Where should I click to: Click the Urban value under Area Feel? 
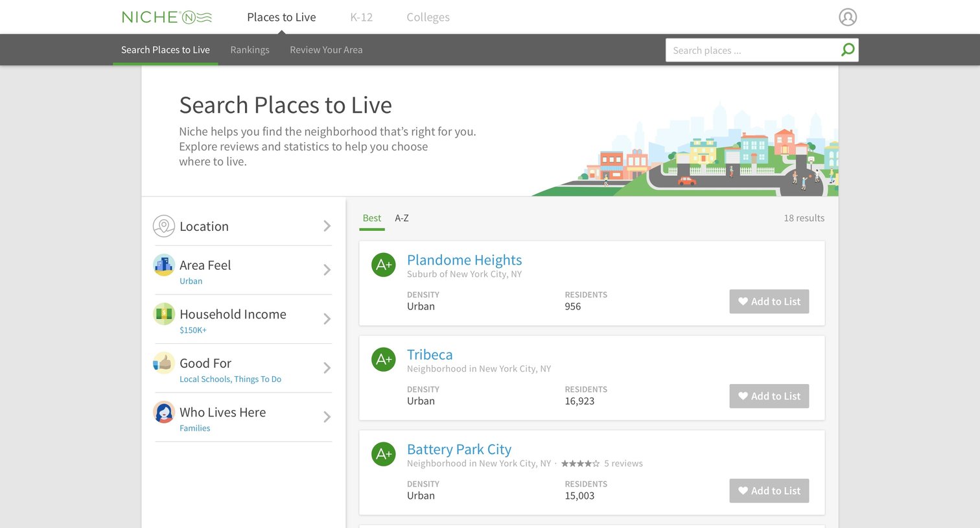[x=191, y=282]
